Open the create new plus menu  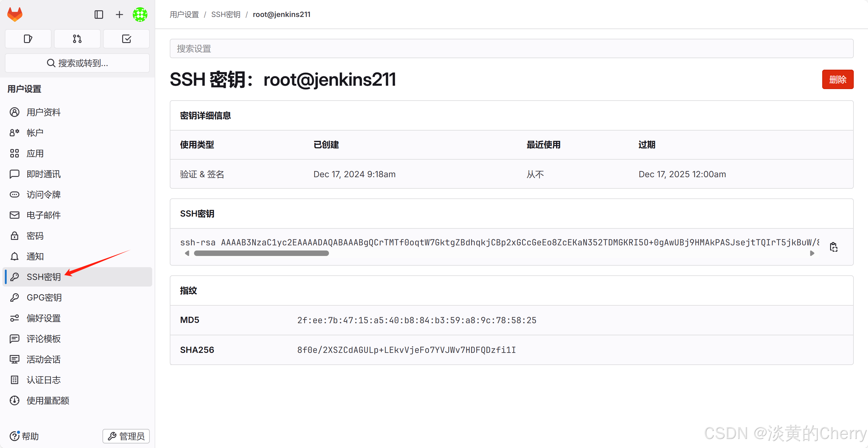119,15
